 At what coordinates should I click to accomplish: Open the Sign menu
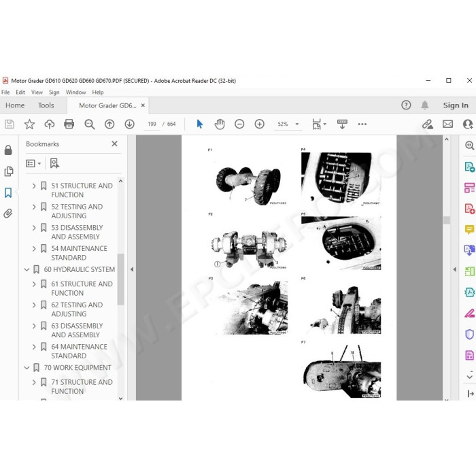54,92
